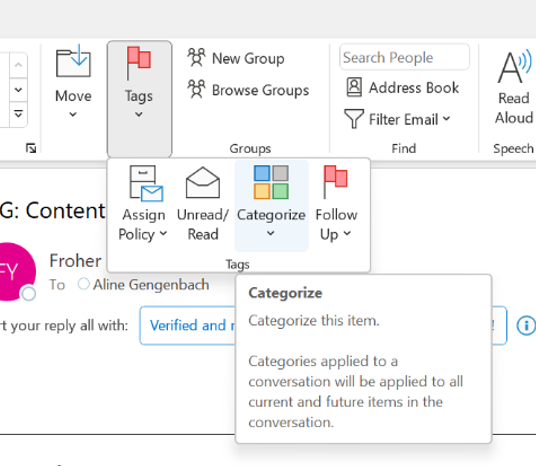Create a New Group
Image resolution: width=536 pixels, height=466 pixels.
pyautogui.click(x=236, y=58)
